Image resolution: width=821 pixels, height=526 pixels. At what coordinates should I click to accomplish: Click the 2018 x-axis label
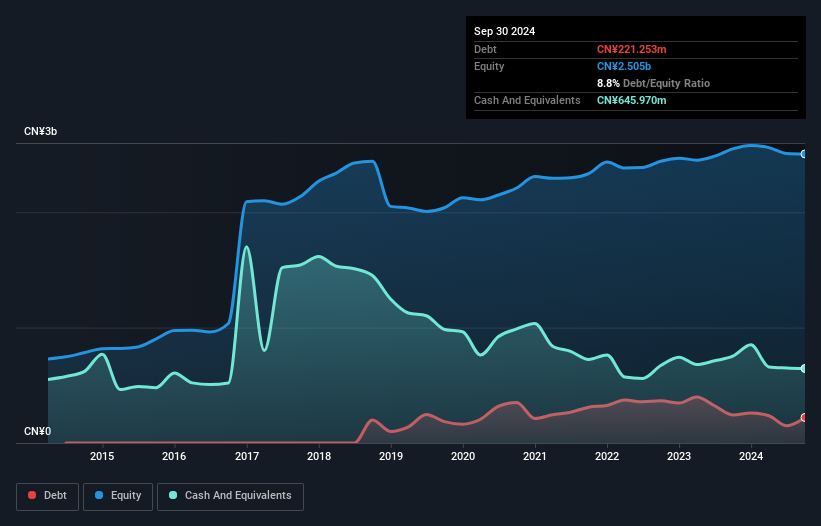[319, 456]
